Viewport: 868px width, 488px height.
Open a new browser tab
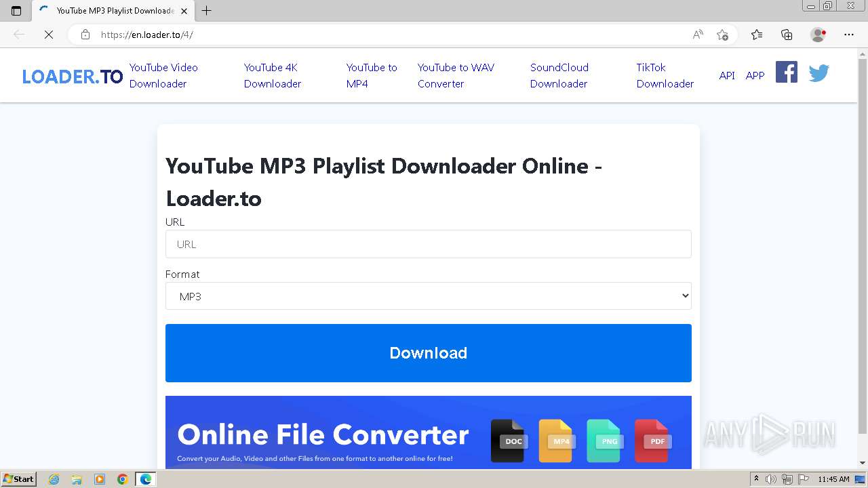(207, 11)
